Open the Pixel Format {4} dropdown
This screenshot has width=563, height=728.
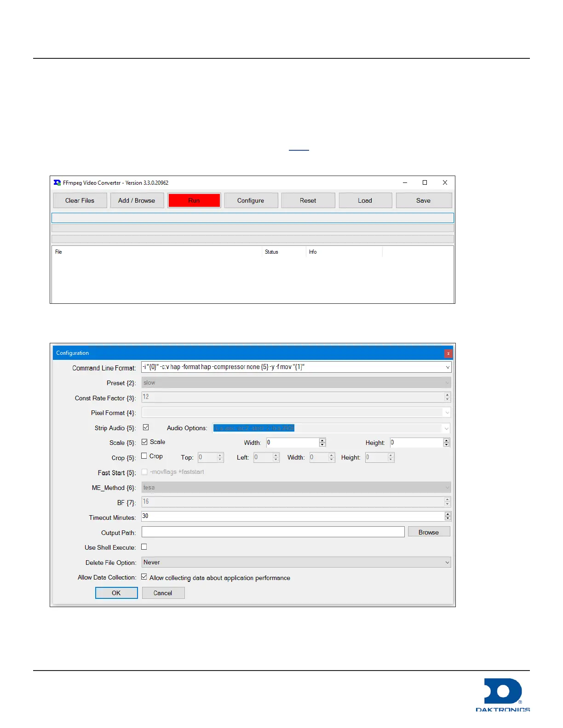coord(296,412)
